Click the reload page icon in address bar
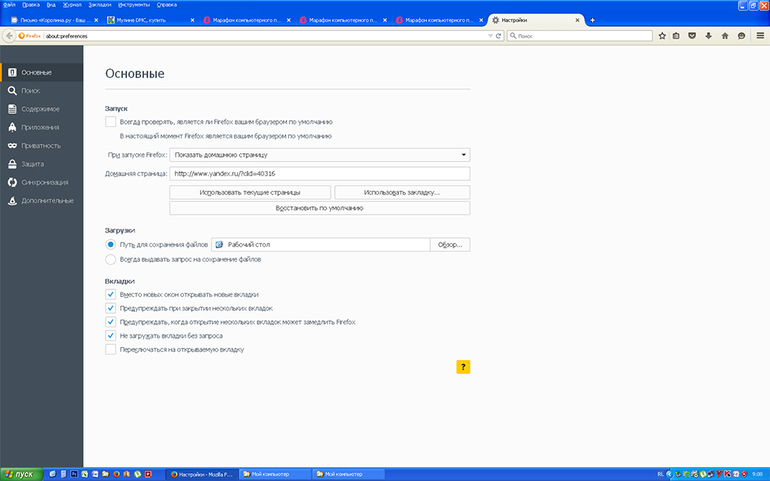 [x=498, y=36]
